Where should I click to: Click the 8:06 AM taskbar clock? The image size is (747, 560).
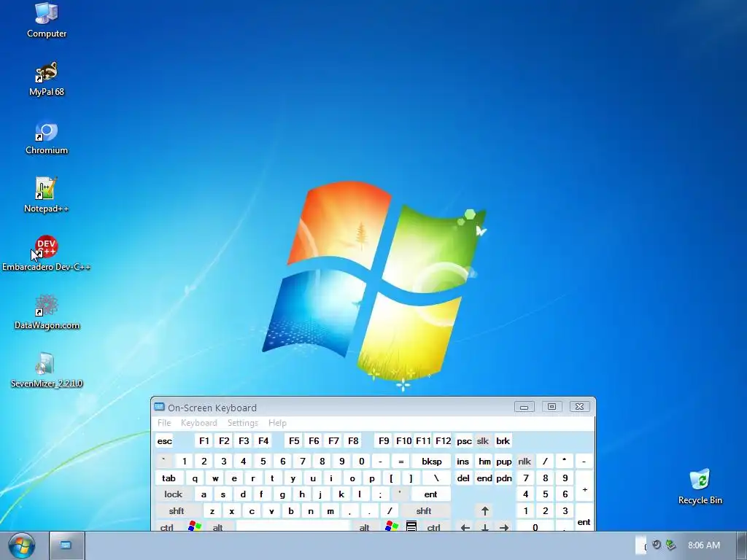[704, 545]
